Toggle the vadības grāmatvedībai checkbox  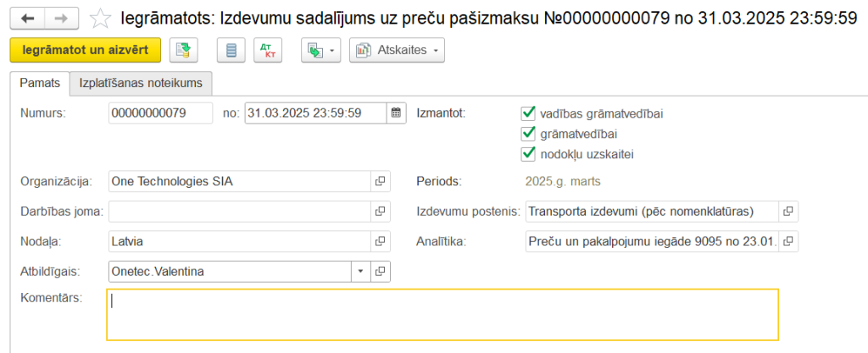coord(529,113)
